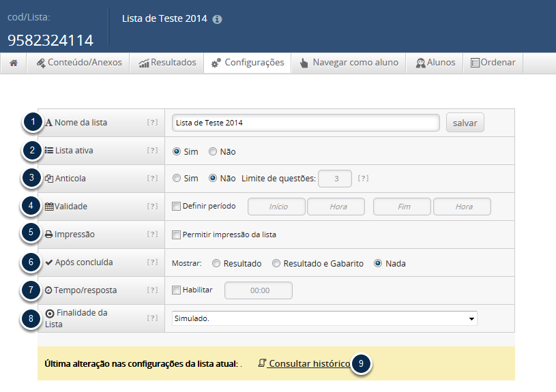Click the Nome da lista letter icon
The image size is (556, 392).
pos(48,123)
